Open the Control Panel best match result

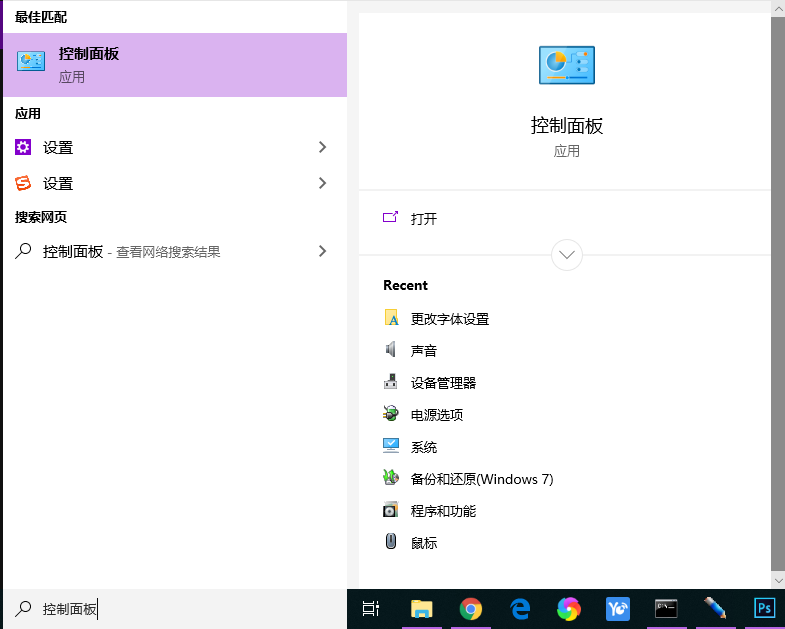(173, 62)
